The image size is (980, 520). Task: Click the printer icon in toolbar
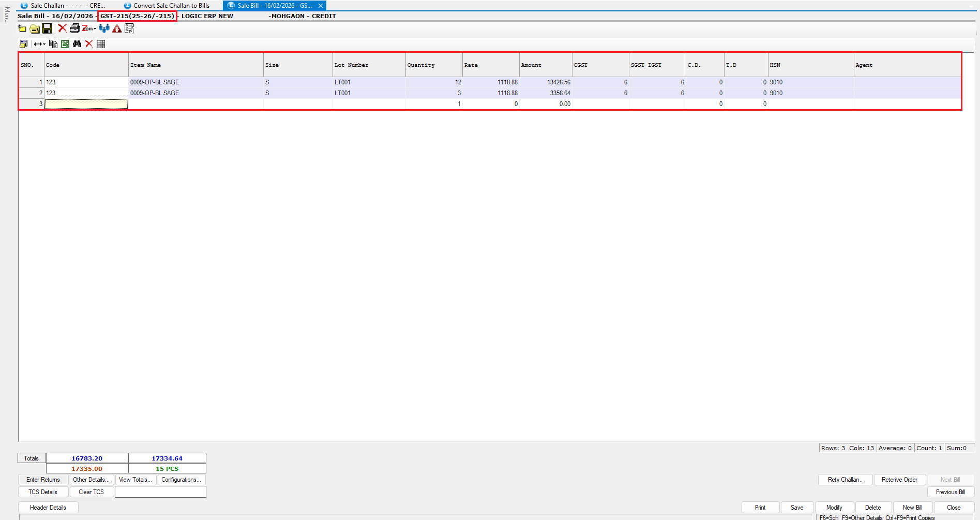pos(74,28)
